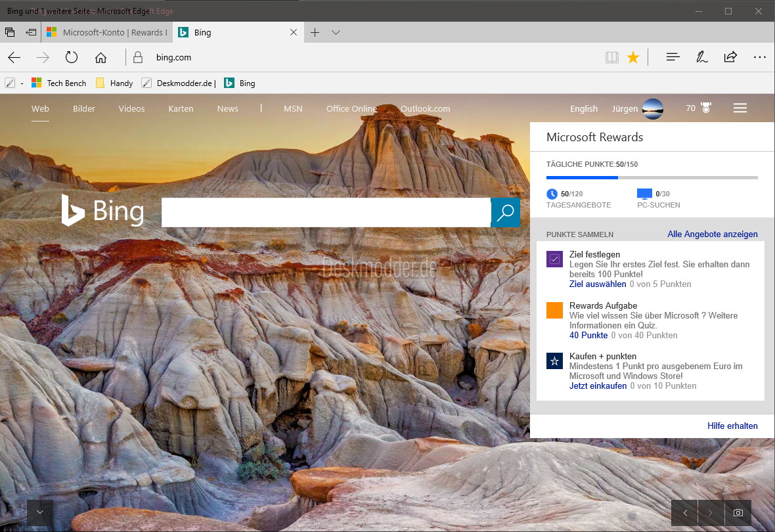This screenshot has width=775, height=532.
Task: Click the Bing search text box
Action: coord(326,213)
